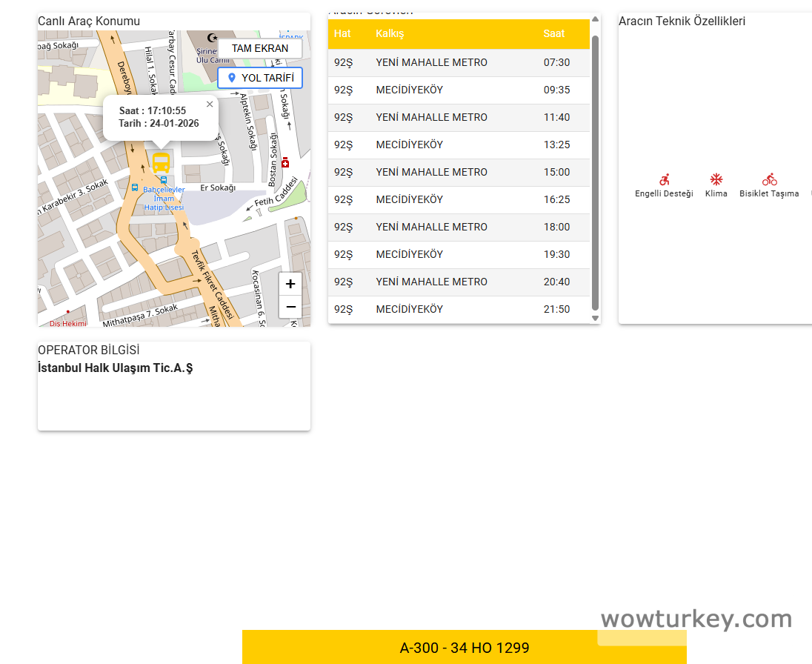Image resolution: width=812 pixels, height=664 pixels.
Task: Click the YOL TARİFİ button
Action: point(260,77)
